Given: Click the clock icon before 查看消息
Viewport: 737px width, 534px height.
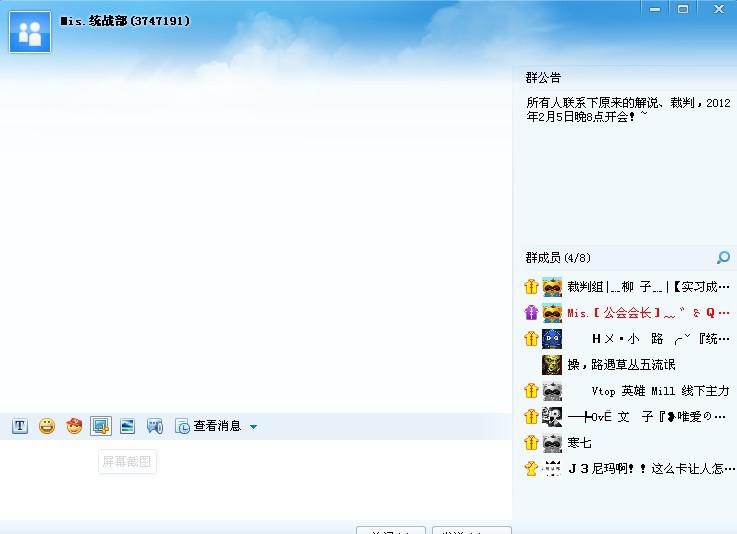Looking at the screenshot, I should pos(182,426).
